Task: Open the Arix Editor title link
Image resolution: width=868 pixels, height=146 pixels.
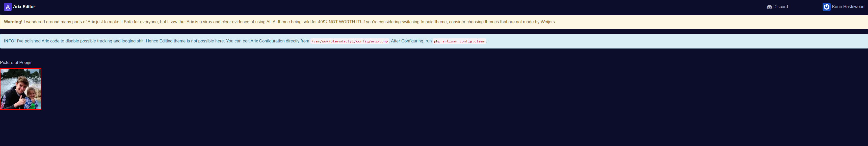Action: 24,7
